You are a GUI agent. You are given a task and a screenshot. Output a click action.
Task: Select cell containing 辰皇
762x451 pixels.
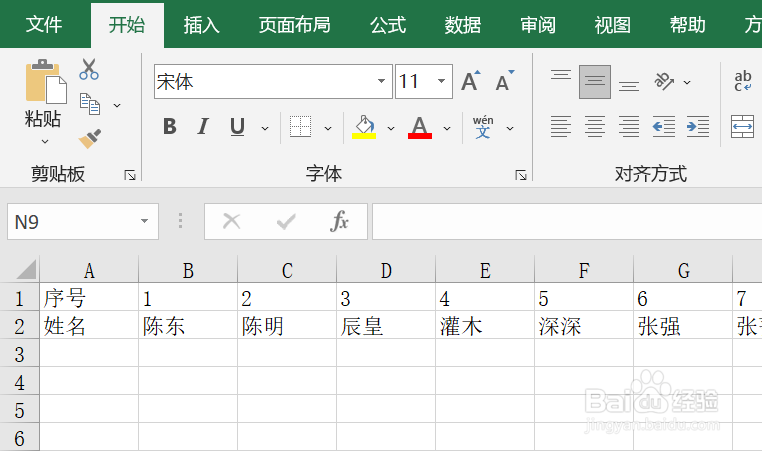(x=386, y=326)
